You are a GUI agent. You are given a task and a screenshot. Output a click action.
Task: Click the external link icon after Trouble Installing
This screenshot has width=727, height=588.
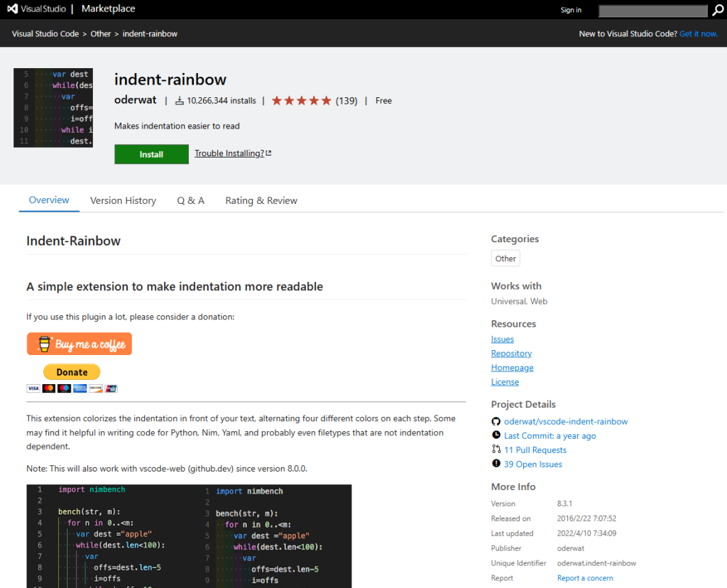tap(268, 153)
